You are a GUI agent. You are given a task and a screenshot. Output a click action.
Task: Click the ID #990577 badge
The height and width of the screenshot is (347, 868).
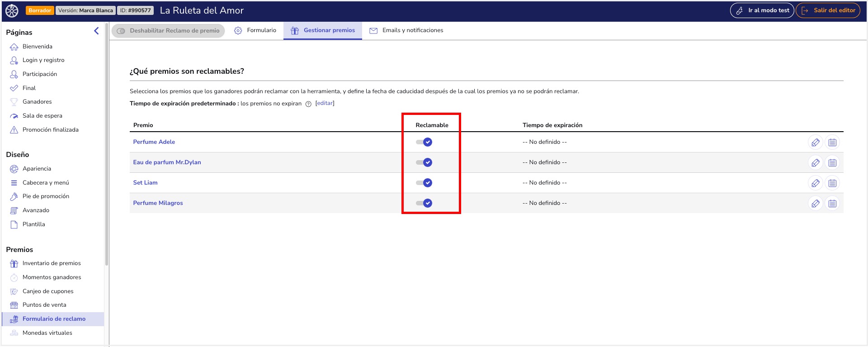(x=135, y=10)
